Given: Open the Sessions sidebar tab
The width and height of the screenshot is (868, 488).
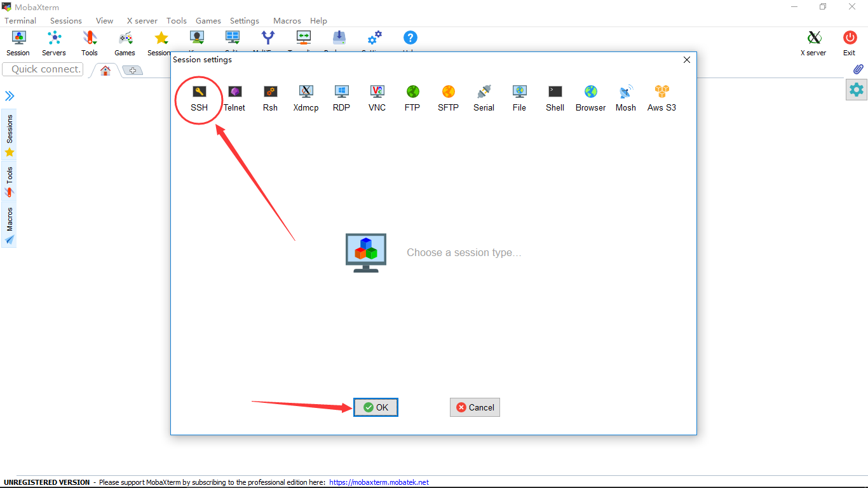Looking at the screenshot, I should 9,134.
